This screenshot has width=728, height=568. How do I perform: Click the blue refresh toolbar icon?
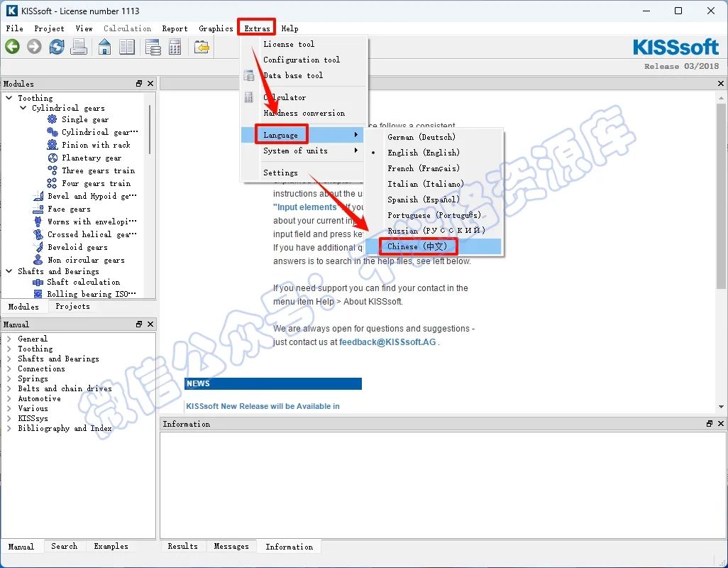point(57,46)
